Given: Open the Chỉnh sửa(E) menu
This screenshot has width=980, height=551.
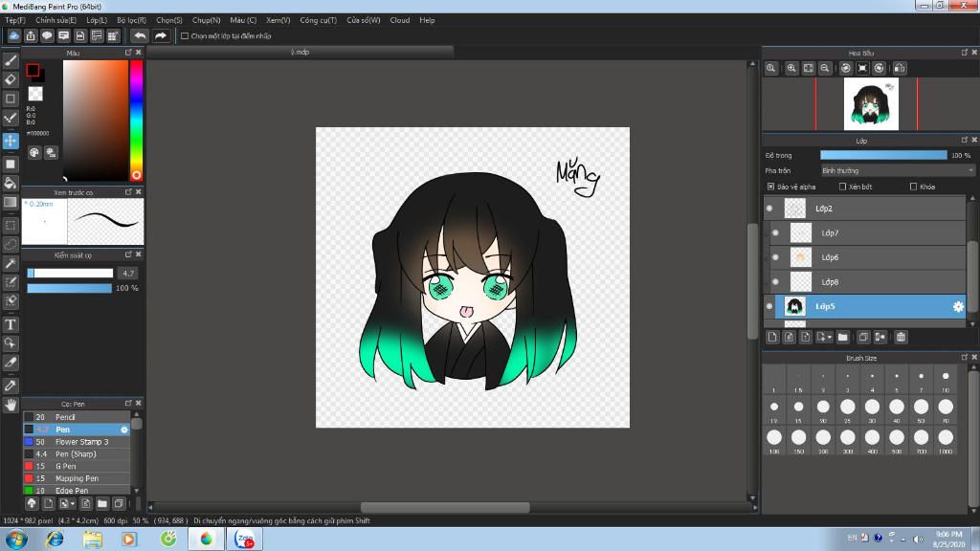Looking at the screenshot, I should pyautogui.click(x=56, y=20).
